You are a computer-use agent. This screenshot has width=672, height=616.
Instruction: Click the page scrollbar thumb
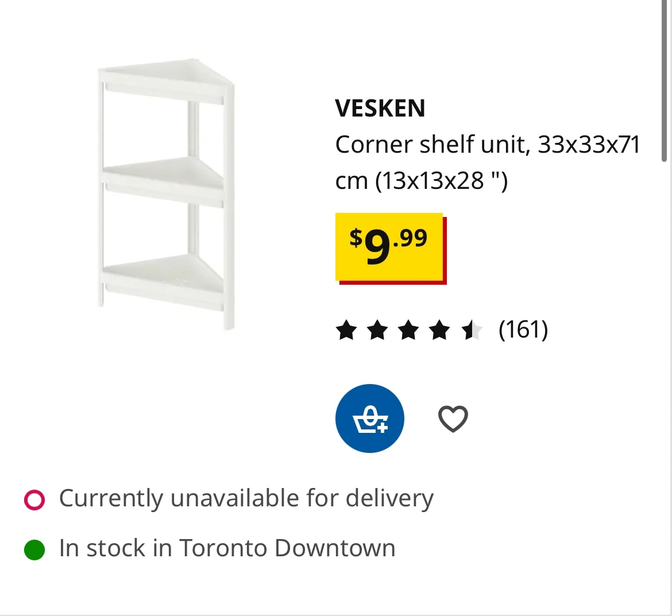pyautogui.click(x=664, y=80)
